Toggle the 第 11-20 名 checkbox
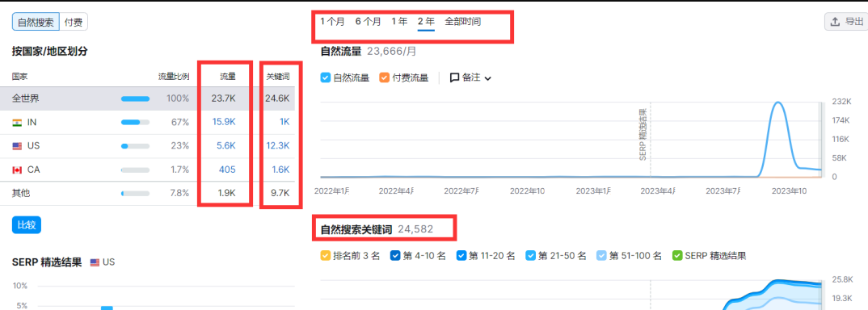 tap(461, 256)
